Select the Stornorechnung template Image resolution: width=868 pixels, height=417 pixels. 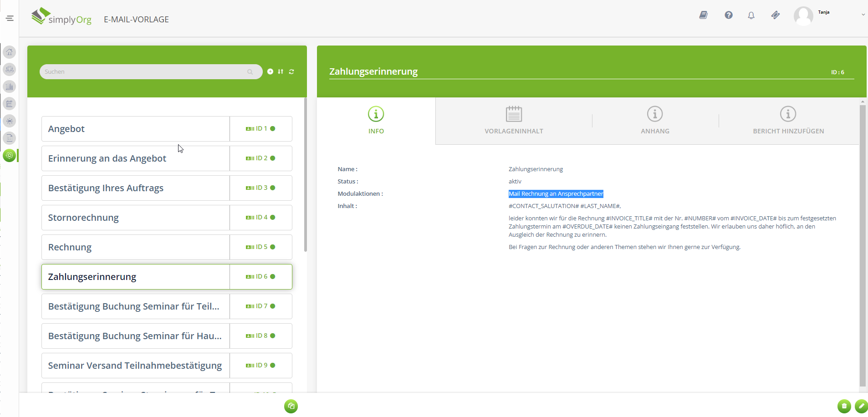(136, 218)
